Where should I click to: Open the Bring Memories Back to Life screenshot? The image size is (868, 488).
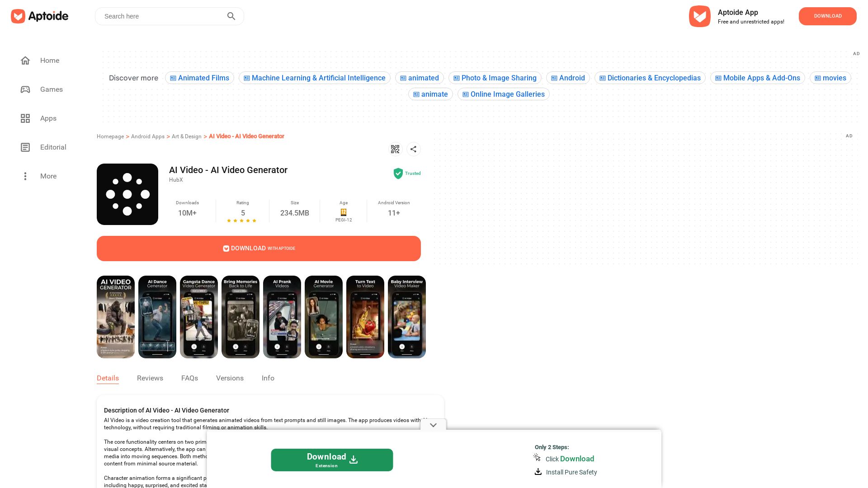(241, 317)
